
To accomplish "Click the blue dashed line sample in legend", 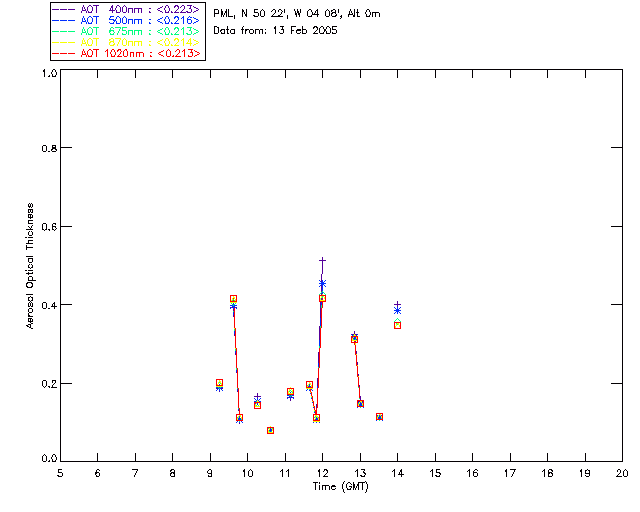I will [64, 20].
